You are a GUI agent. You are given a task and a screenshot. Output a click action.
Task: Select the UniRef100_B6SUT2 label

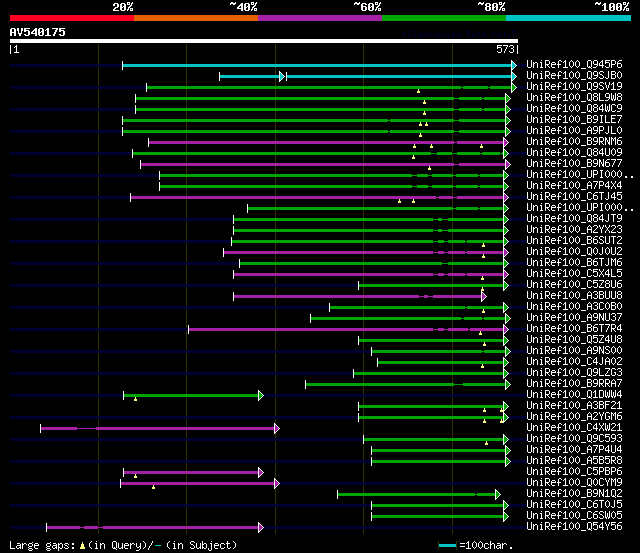tap(574, 241)
